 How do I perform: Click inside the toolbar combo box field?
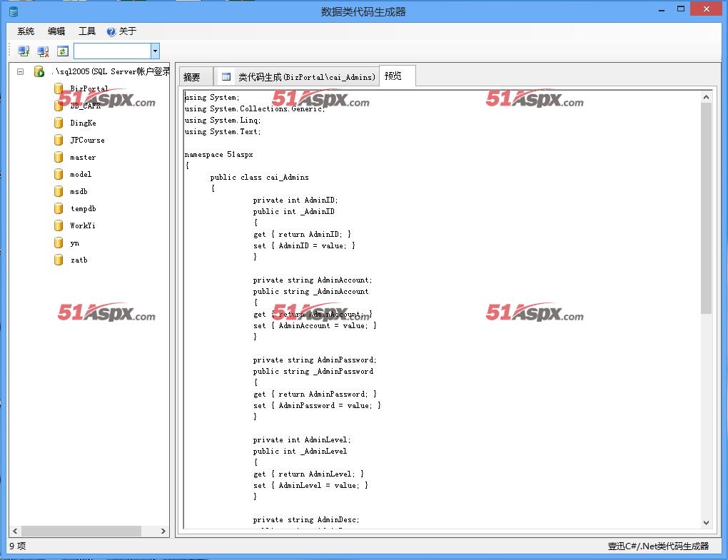pos(112,51)
